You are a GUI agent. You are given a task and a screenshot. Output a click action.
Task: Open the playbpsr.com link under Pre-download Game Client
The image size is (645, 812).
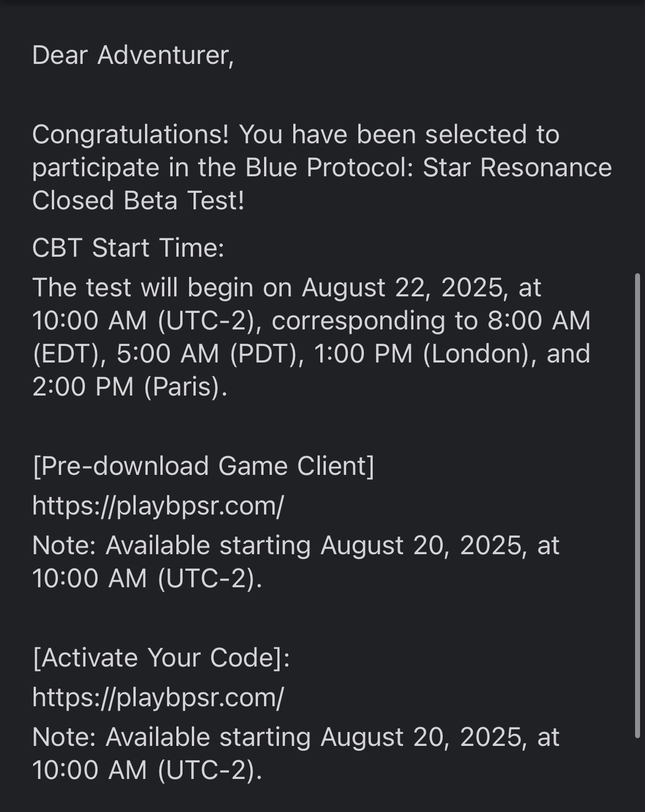pos(158,505)
